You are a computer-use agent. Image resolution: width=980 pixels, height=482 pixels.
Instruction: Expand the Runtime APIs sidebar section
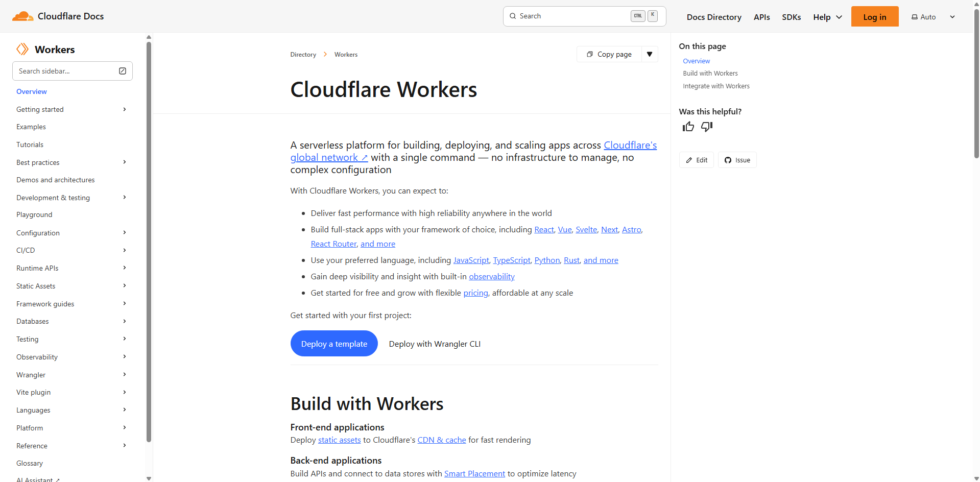click(125, 268)
